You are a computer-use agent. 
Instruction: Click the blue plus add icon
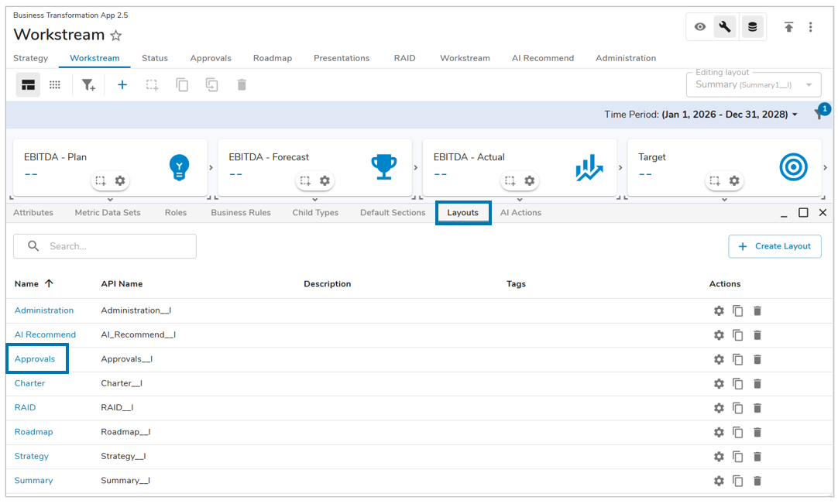pyautogui.click(x=122, y=85)
